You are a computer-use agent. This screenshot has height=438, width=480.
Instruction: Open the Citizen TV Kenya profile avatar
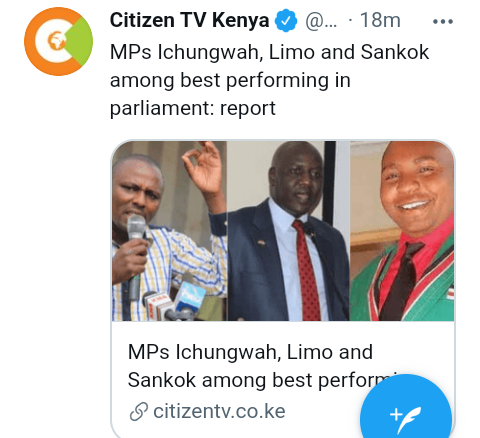pyautogui.click(x=58, y=41)
